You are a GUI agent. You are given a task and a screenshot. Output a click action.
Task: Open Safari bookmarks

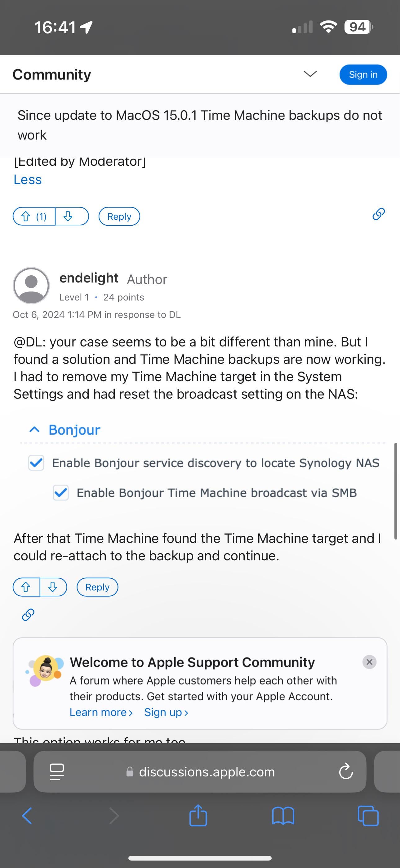pyautogui.click(x=283, y=816)
